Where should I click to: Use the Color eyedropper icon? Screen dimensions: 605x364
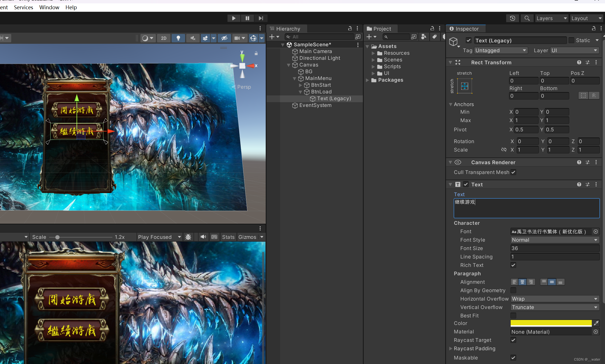596,323
